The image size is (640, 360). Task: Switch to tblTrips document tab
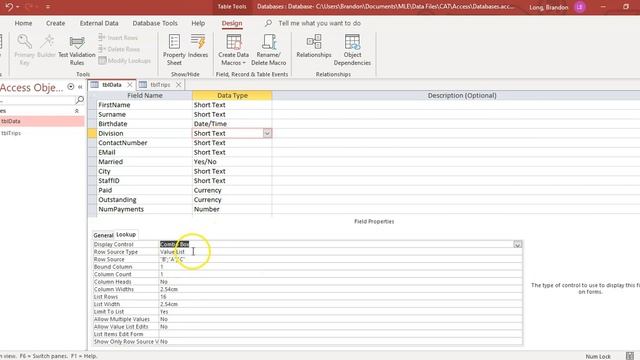click(x=160, y=84)
